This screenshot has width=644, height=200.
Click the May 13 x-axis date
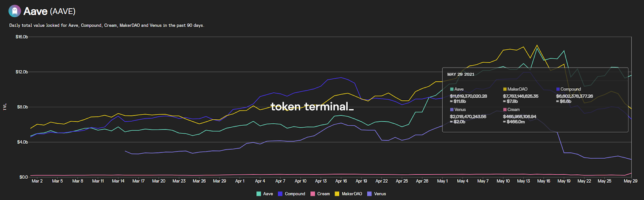523,181
